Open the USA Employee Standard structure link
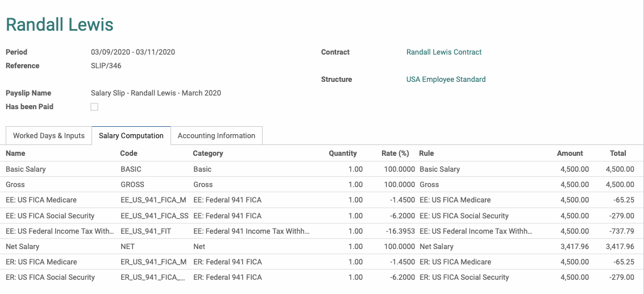The image size is (644, 294). tap(446, 80)
